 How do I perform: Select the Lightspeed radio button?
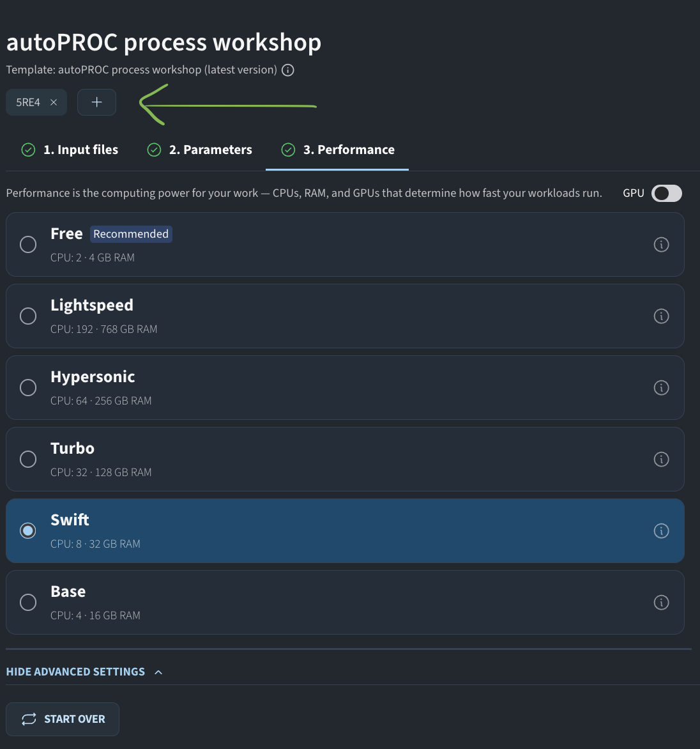click(x=28, y=316)
